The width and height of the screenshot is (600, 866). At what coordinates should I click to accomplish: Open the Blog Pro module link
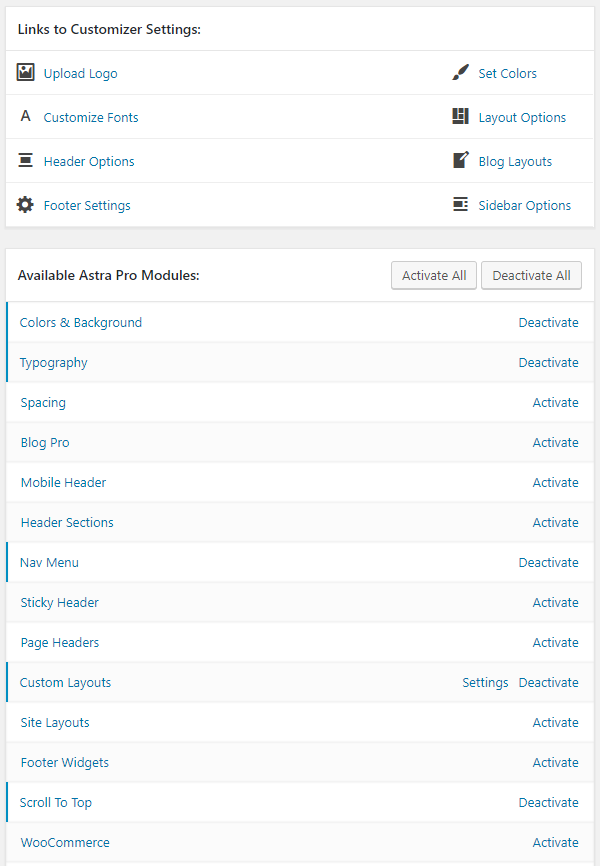pos(45,443)
